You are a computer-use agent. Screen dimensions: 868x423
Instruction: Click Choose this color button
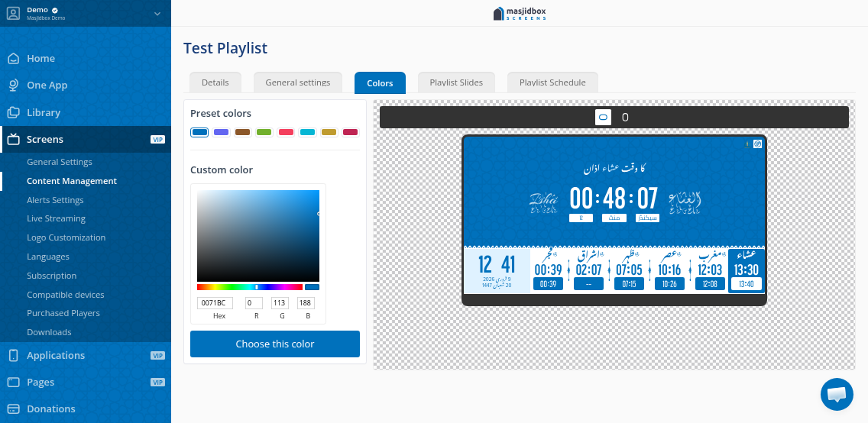pyautogui.click(x=275, y=344)
